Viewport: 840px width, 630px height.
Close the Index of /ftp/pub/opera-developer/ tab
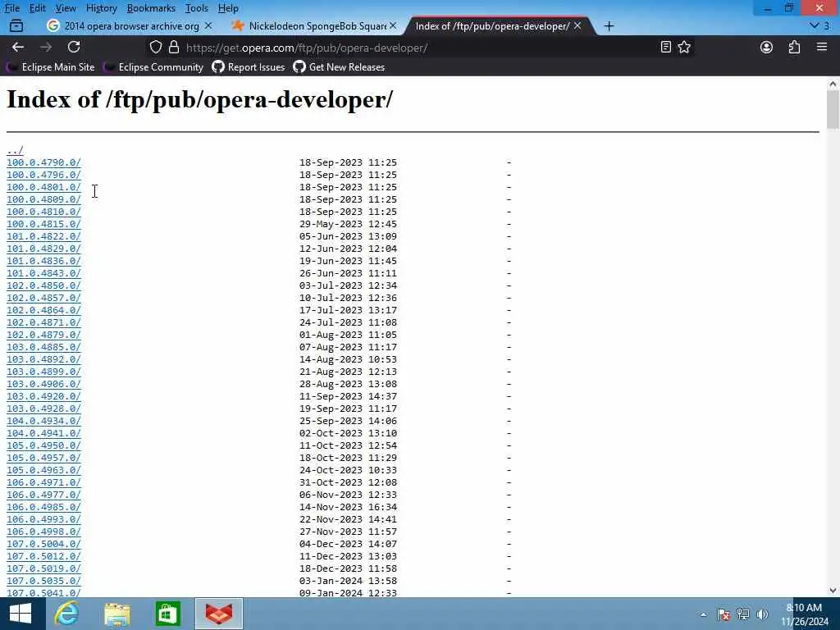(577, 25)
